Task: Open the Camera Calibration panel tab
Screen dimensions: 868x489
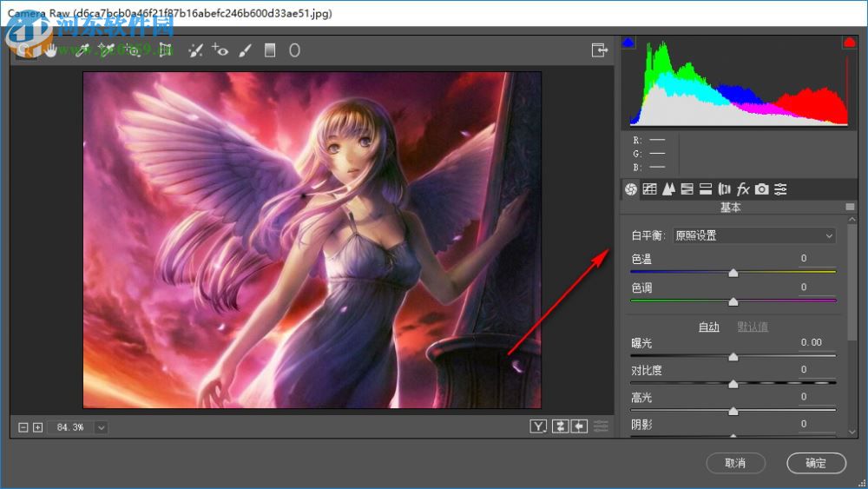Action: click(x=762, y=189)
